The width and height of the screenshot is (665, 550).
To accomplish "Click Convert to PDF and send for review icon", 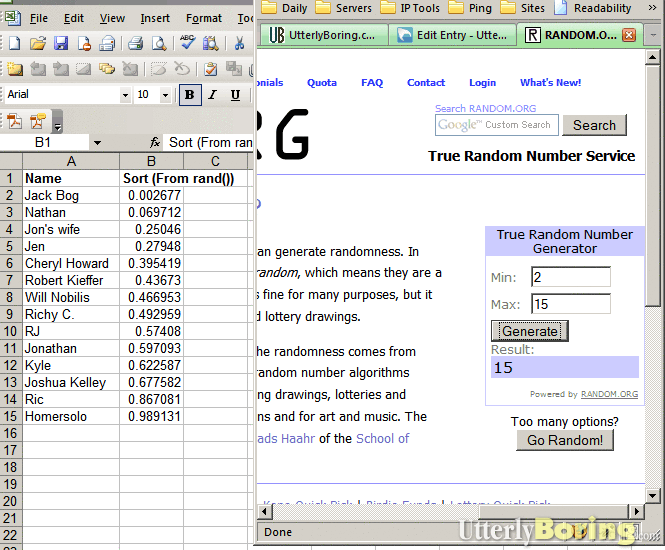I will [38, 121].
